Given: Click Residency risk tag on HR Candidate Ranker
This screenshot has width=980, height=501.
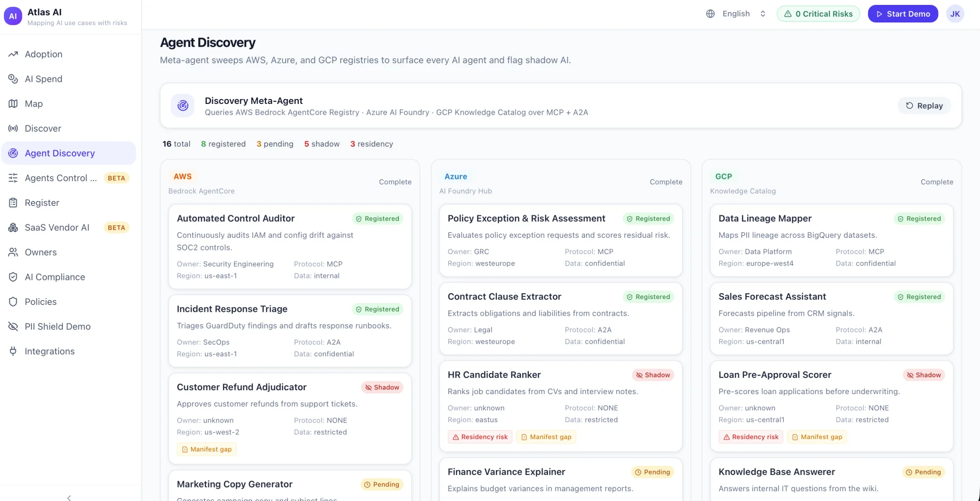Looking at the screenshot, I should click(480, 437).
